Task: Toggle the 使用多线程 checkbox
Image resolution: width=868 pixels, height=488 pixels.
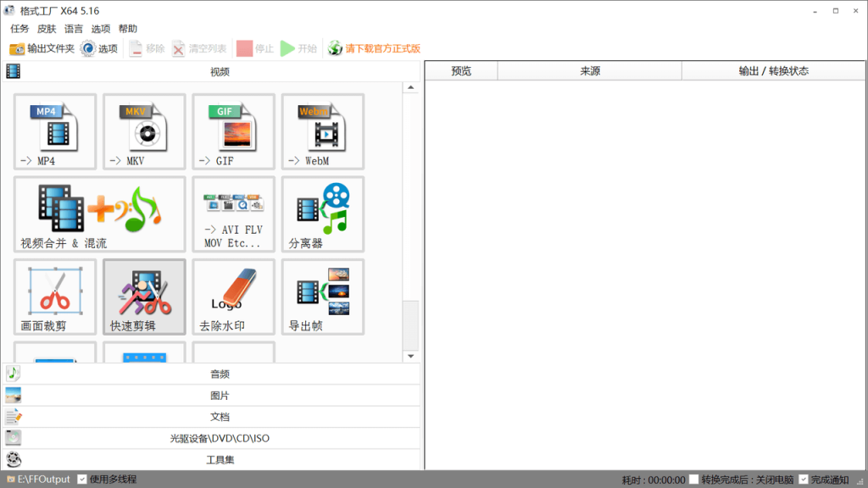Action: click(x=82, y=480)
